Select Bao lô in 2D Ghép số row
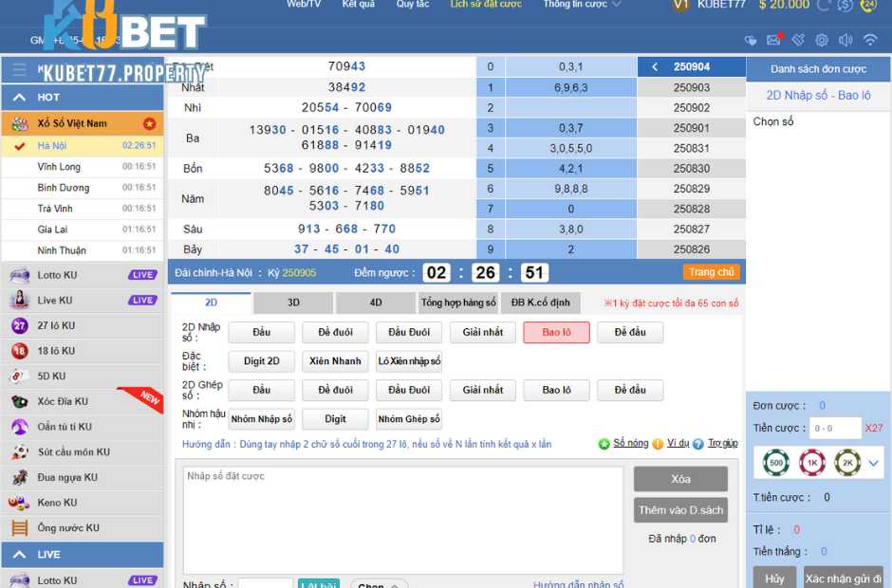892x588 pixels. point(556,390)
